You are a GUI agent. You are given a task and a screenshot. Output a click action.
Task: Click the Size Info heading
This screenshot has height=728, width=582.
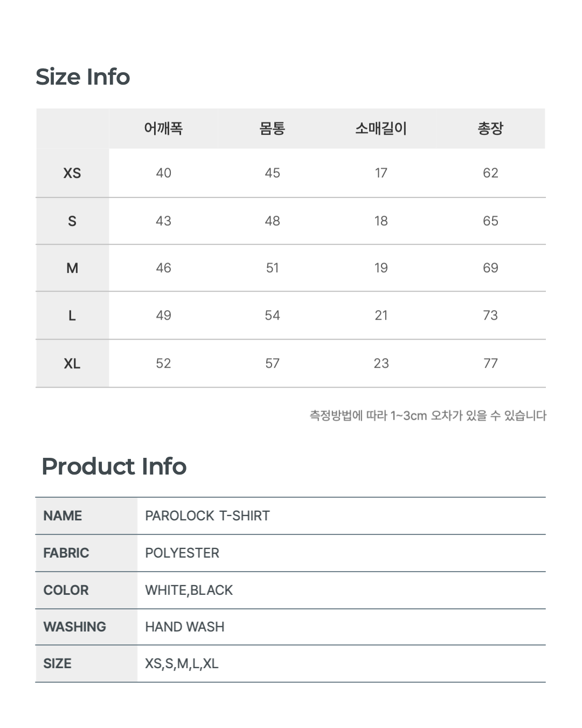82,77
